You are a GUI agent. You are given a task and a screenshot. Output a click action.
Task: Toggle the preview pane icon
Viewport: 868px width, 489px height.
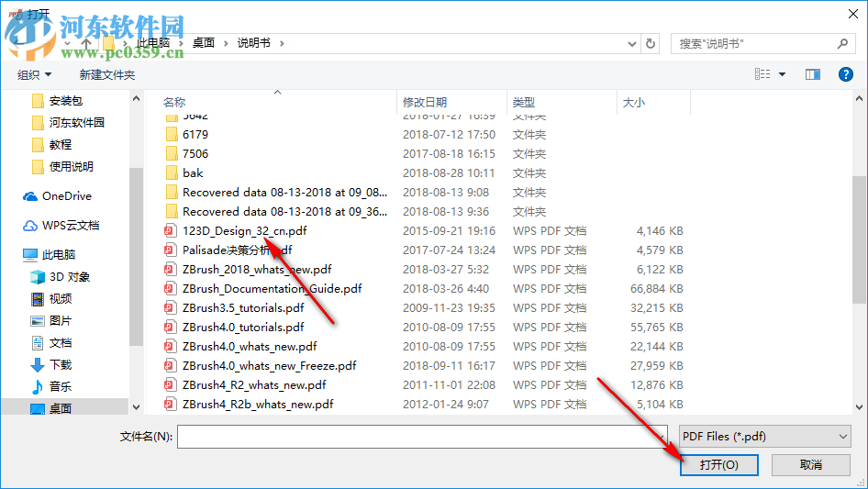[813, 74]
